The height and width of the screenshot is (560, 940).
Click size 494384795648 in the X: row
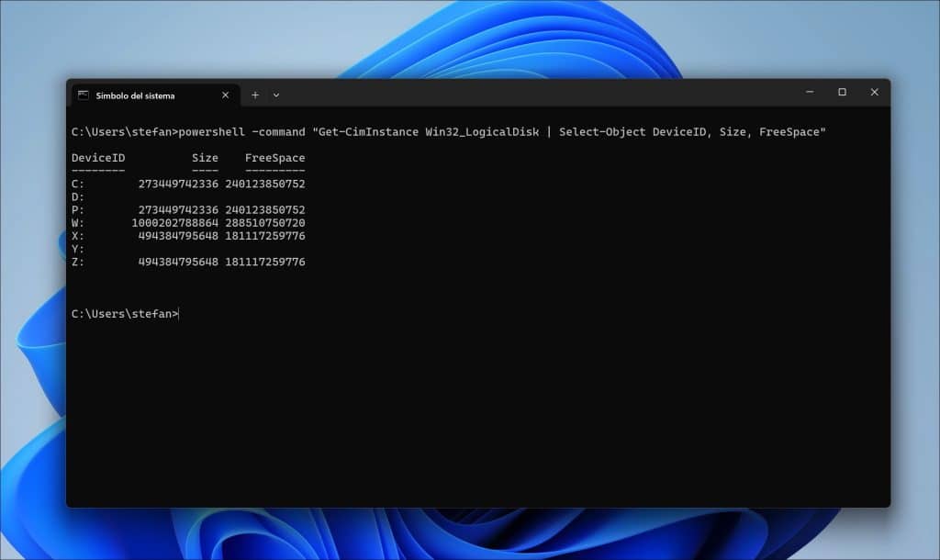tap(179, 236)
